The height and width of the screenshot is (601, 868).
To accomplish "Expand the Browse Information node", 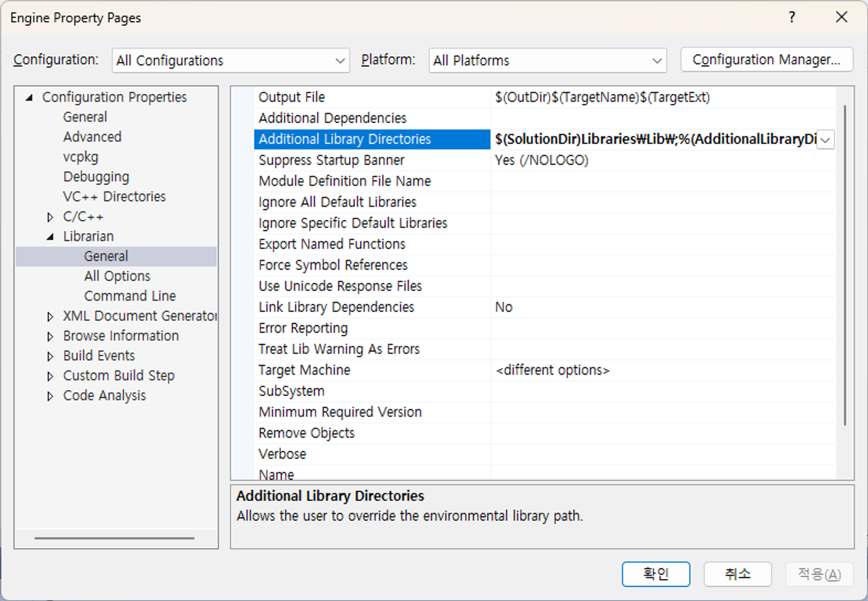I will point(50,337).
